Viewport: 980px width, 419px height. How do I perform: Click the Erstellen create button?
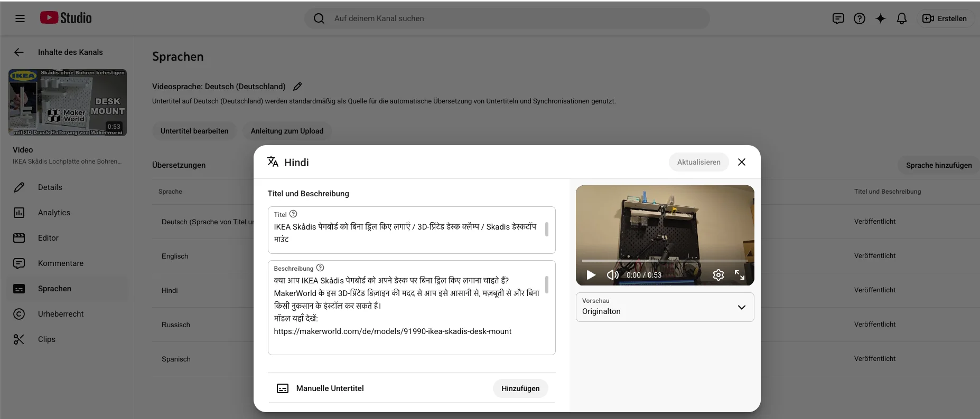pos(945,18)
